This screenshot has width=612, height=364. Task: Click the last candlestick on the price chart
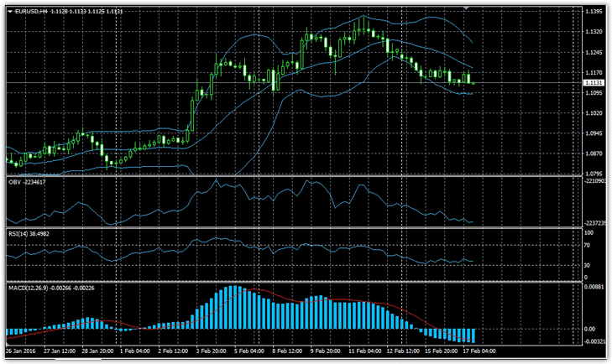click(x=473, y=82)
